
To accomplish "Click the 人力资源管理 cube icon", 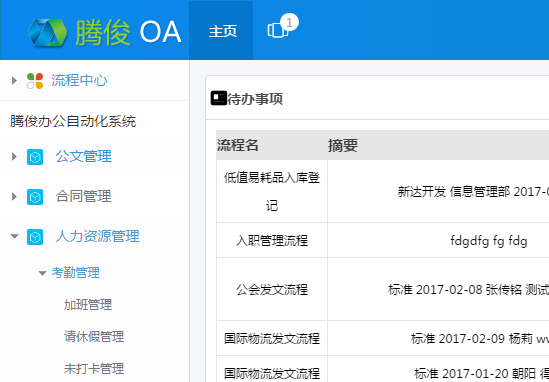I will [35, 237].
